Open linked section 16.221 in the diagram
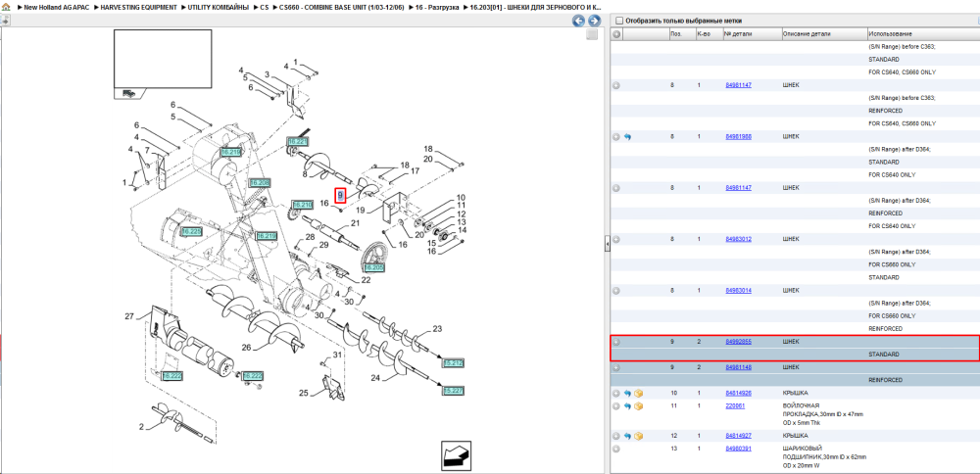 pyautogui.click(x=298, y=142)
